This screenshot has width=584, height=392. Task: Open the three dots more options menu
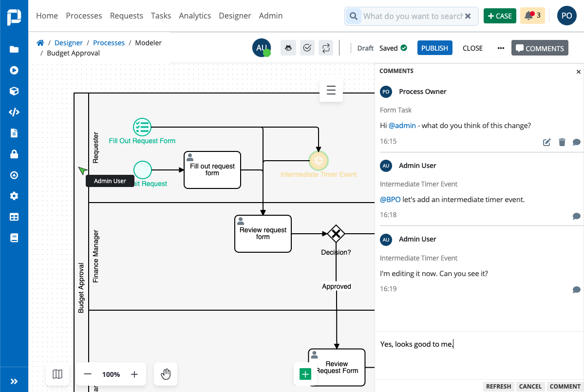click(x=501, y=48)
